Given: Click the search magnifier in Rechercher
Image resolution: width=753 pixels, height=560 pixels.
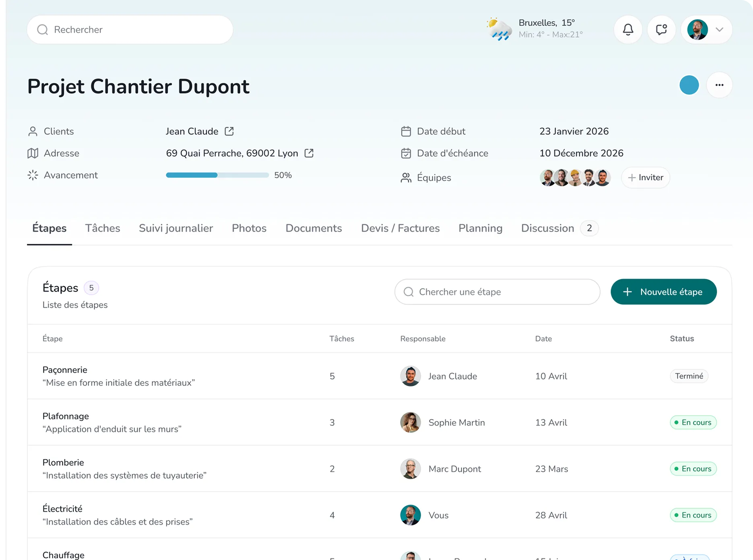Looking at the screenshot, I should (x=42, y=30).
